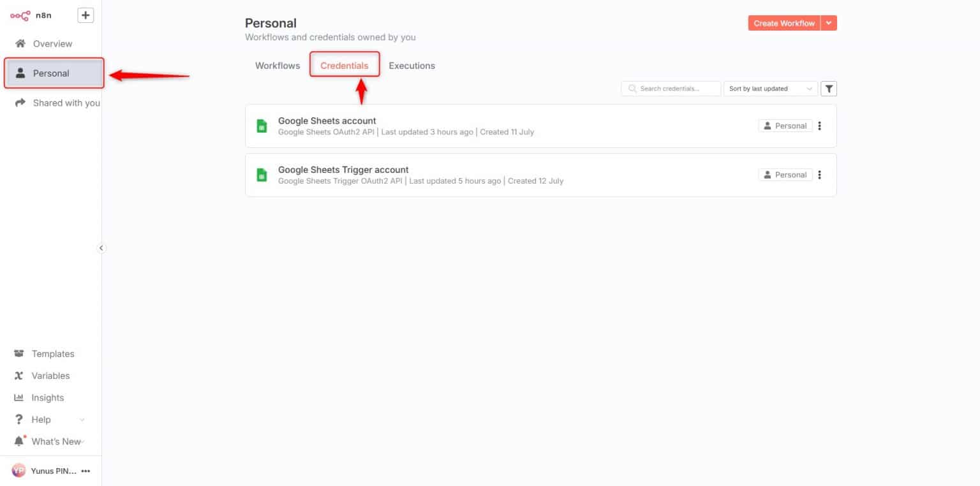Open the Create Workflow dropdown arrow
Screen dimensions: 980x486
point(829,22)
